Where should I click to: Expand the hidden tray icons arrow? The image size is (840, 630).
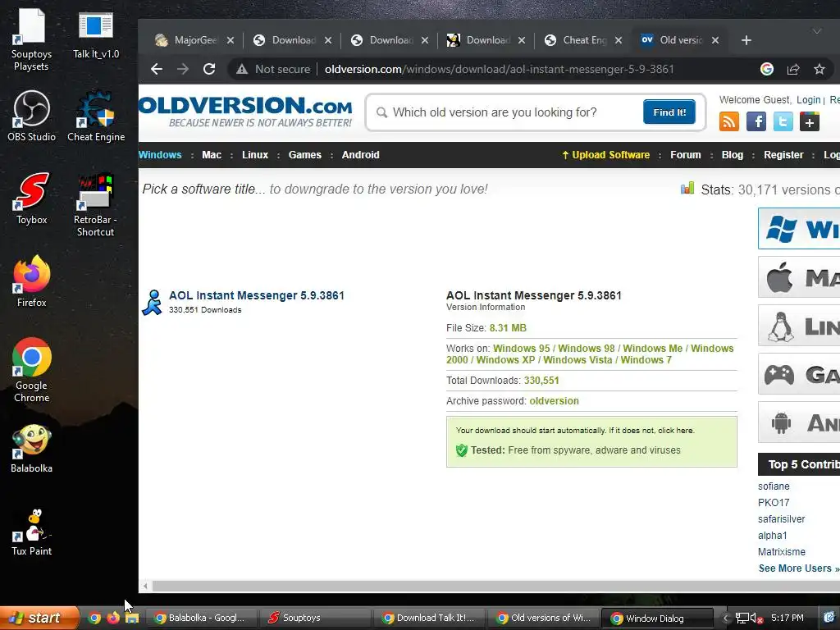pyautogui.click(x=725, y=618)
